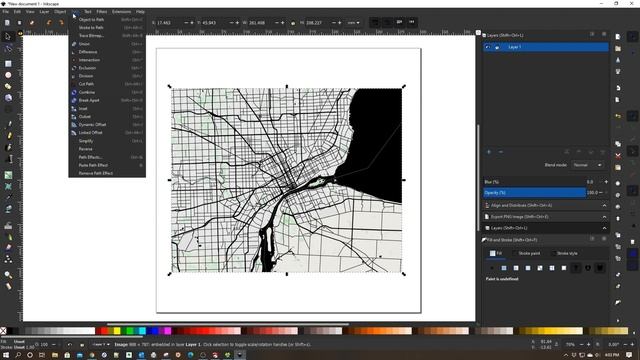This screenshot has height=360, width=640.
Task: Select Layer 1 row in Layers panel
Action: click(546, 47)
